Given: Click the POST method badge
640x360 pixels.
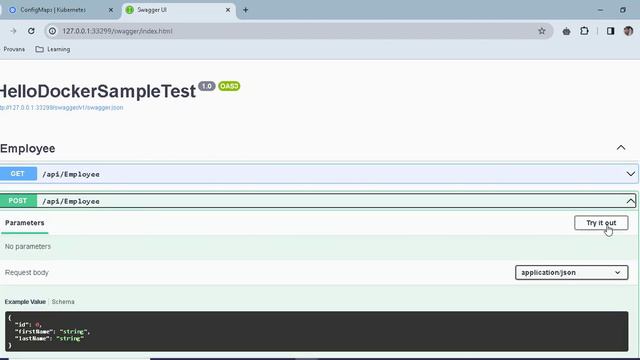Looking at the screenshot, I should [18, 201].
